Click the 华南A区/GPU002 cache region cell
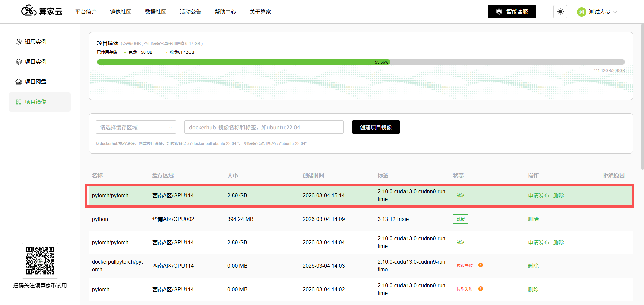Viewport: 644px width, 305px height. click(x=173, y=219)
